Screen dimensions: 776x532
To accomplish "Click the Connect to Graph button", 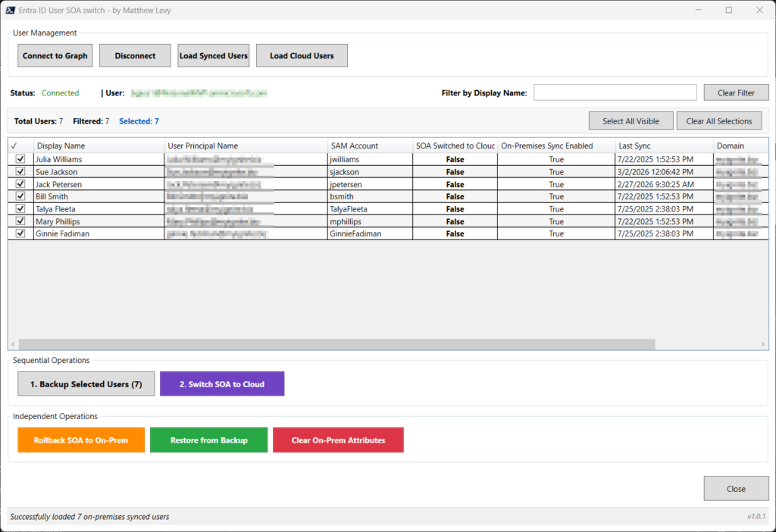I will (55, 55).
